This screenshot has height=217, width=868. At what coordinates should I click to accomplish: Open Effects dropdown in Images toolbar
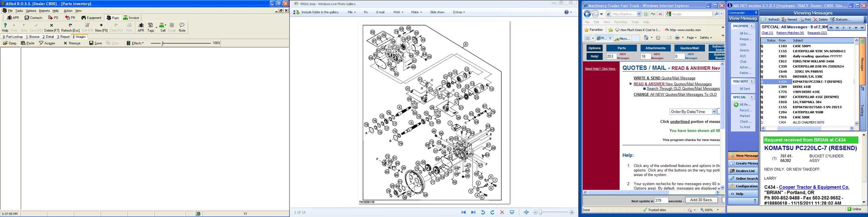coord(135,43)
